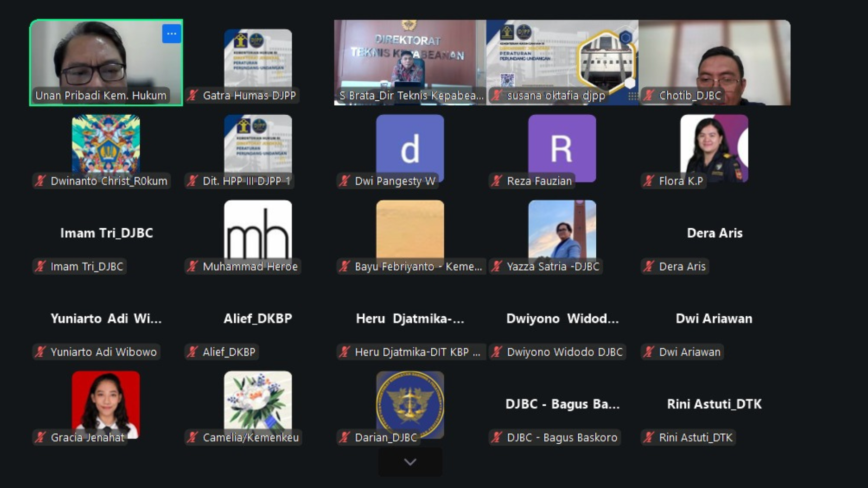The image size is (868, 488).
Task: Click muted mic icon for Gatra Humas DJPP
Action: pyautogui.click(x=193, y=95)
